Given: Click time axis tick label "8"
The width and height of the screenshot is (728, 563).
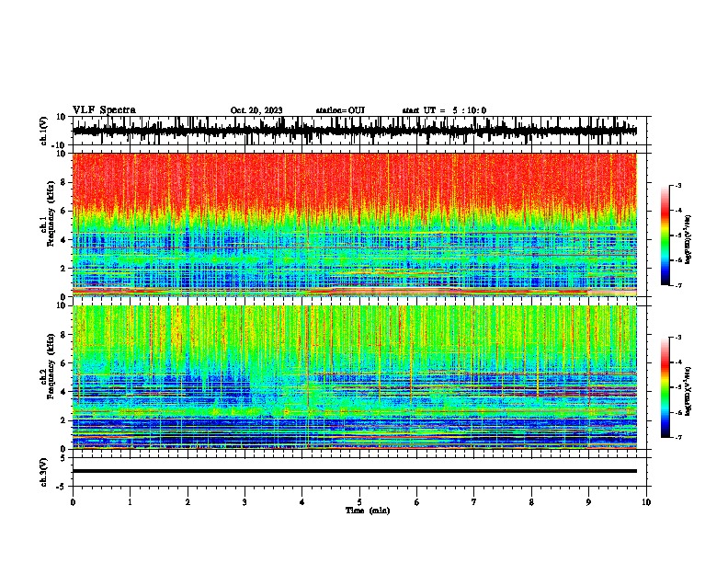Looking at the screenshot, I should pos(531,502).
